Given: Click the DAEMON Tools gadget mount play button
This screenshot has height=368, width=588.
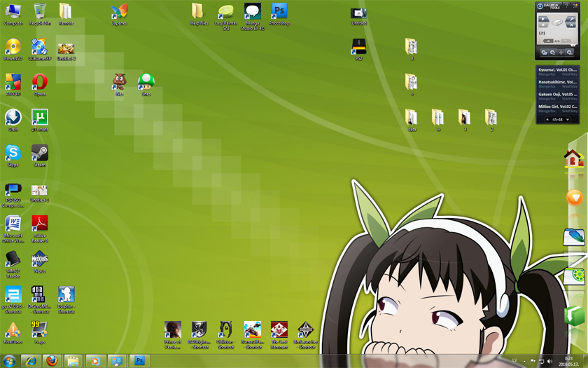Looking at the screenshot, I should 543,19.
